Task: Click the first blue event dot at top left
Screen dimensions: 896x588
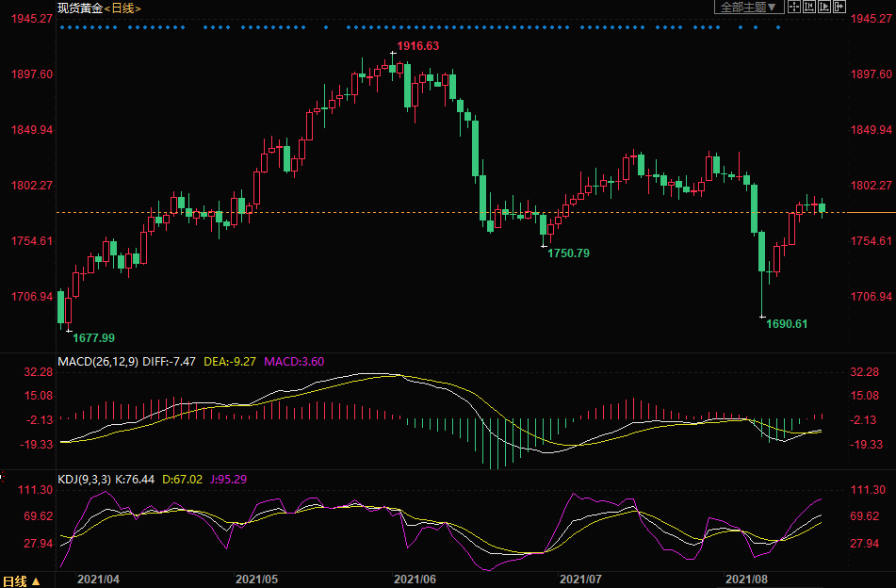Action: [61, 27]
